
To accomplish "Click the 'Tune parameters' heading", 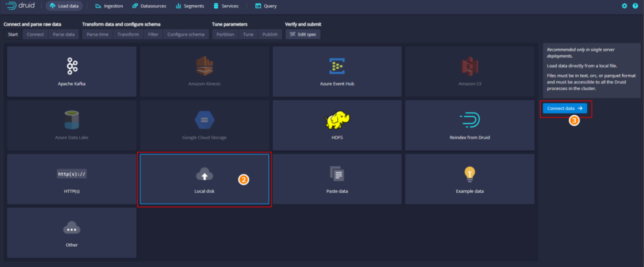I will pyautogui.click(x=230, y=24).
